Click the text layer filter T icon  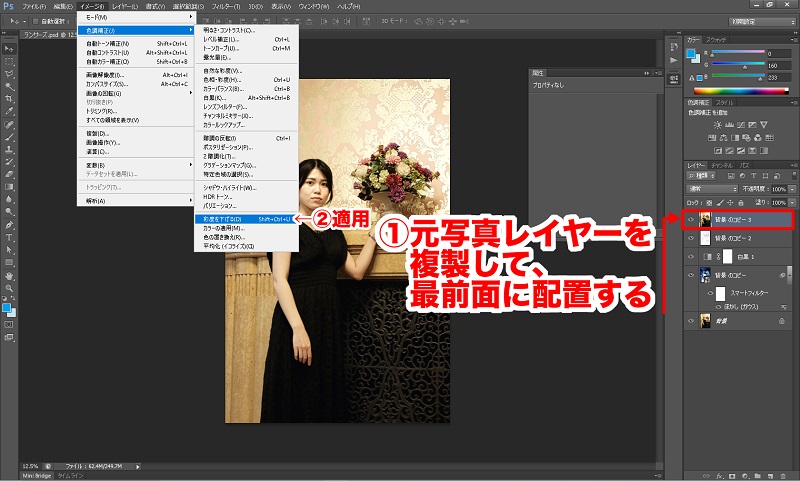(x=754, y=175)
